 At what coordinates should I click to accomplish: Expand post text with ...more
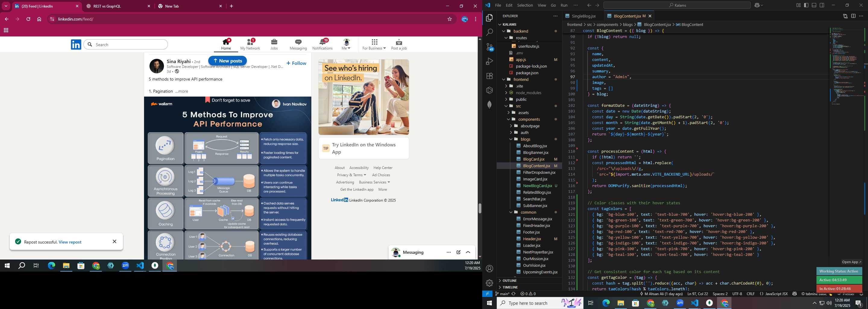[x=182, y=91]
